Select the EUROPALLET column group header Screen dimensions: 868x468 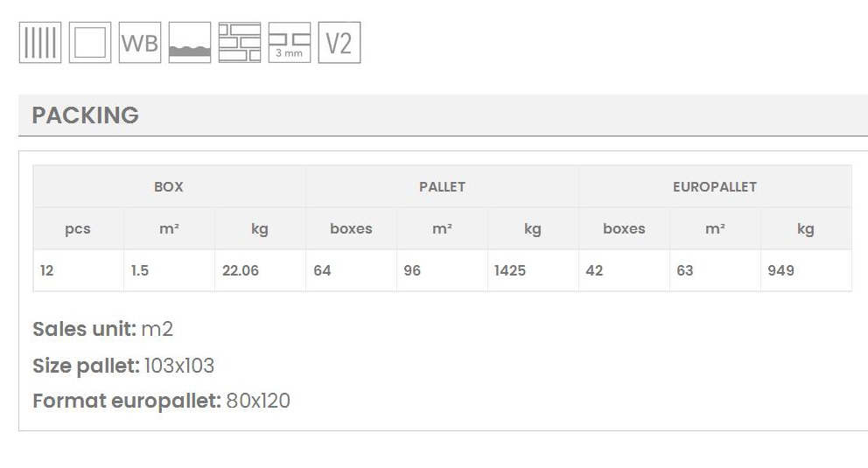pos(715,186)
